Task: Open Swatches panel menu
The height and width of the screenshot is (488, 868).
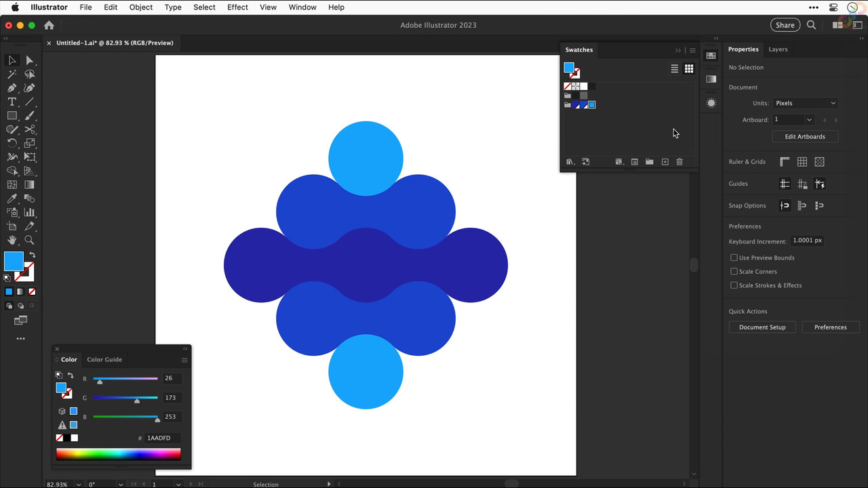Action: click(x=692, y=50)
